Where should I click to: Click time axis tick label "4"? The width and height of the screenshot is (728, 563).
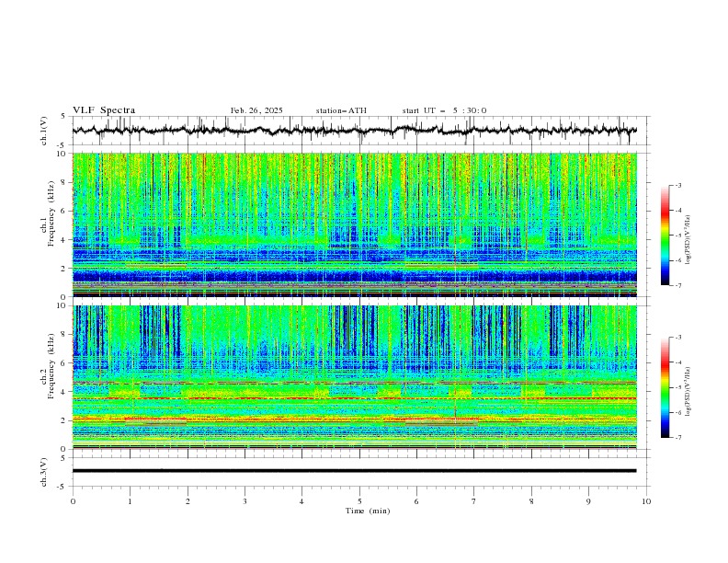301,501
